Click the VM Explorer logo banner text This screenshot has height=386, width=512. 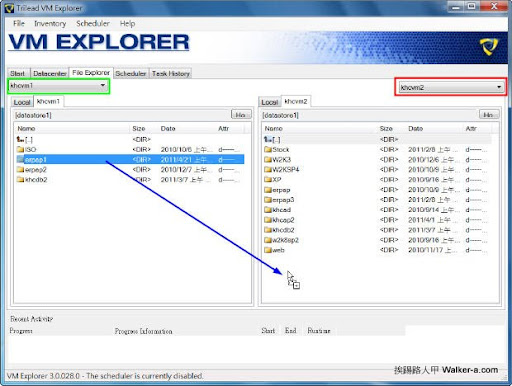click(99, 42)
